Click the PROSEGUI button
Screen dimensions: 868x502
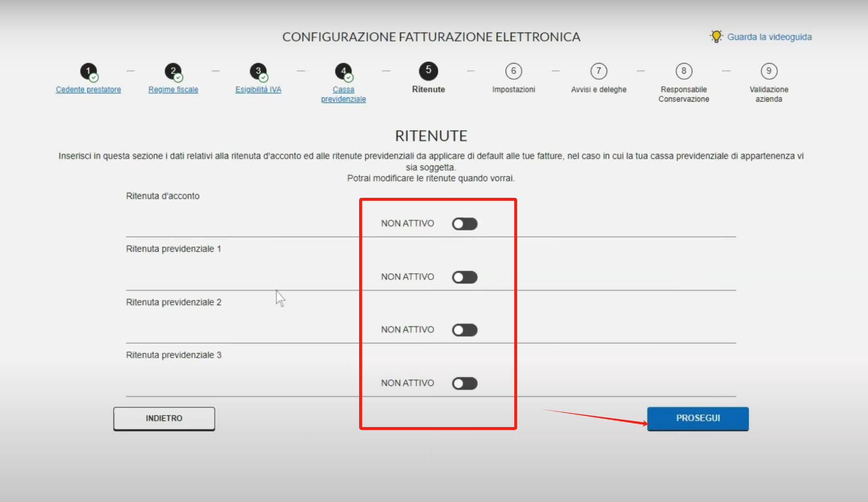point(698,418)
